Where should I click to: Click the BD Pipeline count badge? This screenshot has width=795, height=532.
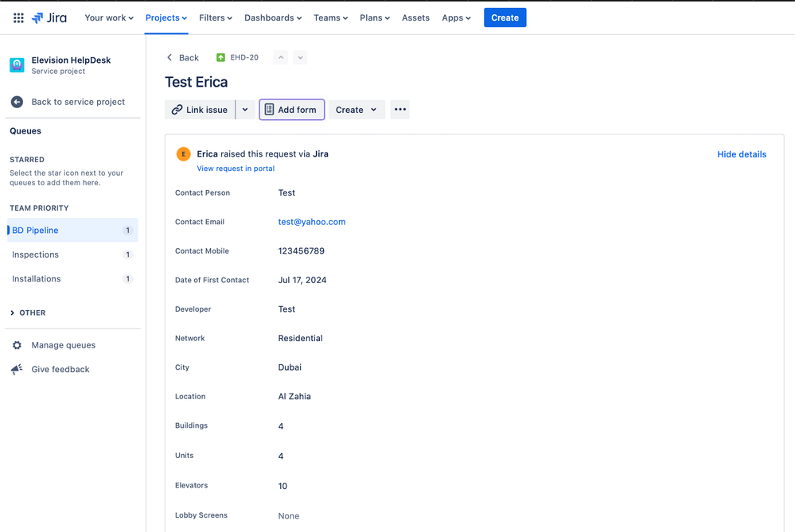pyautogui.click(x=128, y=230)
